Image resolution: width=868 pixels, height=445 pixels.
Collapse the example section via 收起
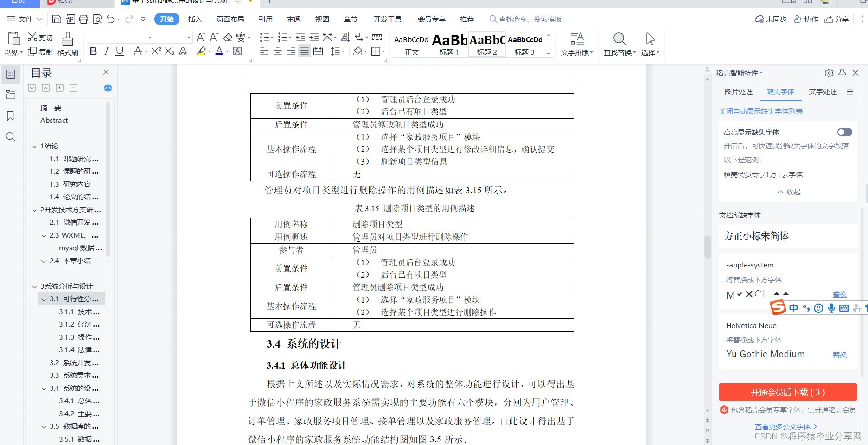789,191
